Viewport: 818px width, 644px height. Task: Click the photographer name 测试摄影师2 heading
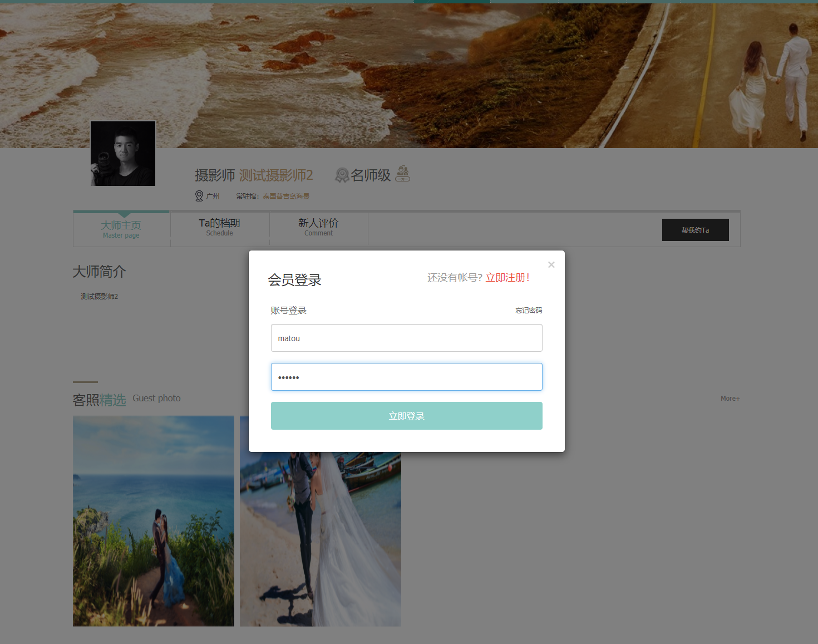tap(276, 175)
